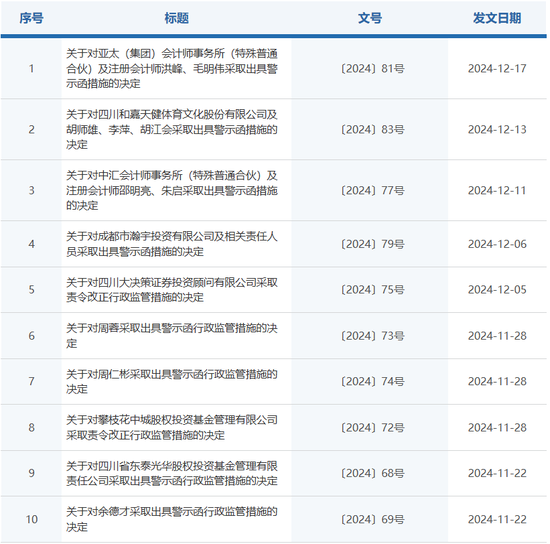Click row number 9 cell

point(31,474)
